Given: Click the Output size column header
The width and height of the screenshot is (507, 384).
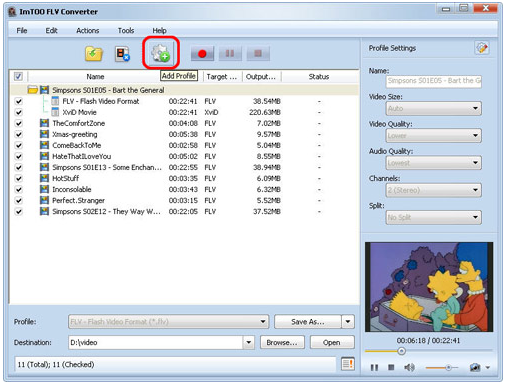Looking at the screenshot, I should click(261, 77).
